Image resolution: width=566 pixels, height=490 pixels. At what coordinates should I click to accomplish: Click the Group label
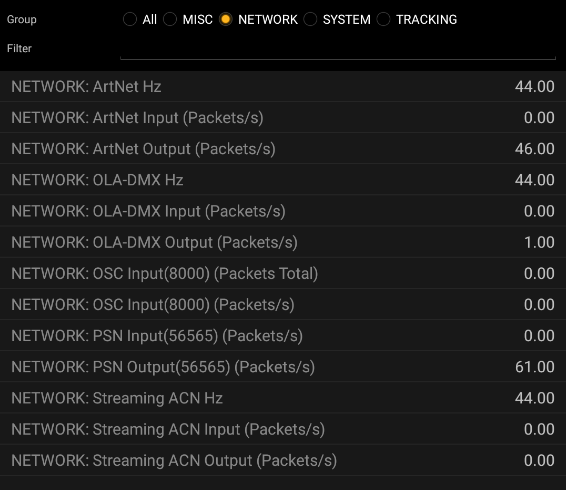click(x=22, y=19)
